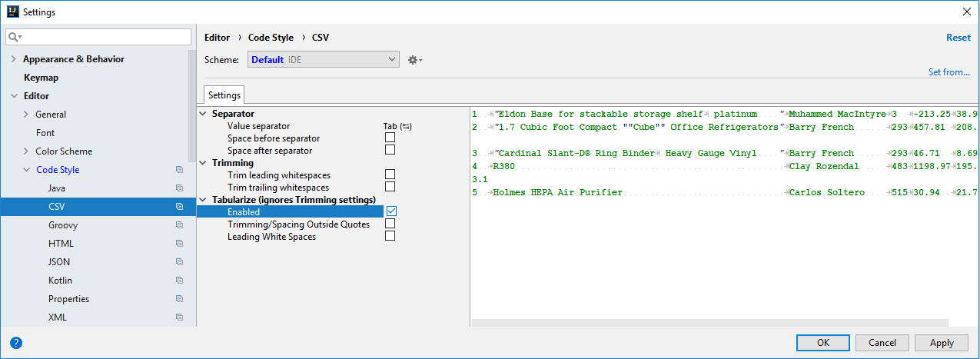Click the copy icon next to CSV
This screenshot has height=359, width=980.
pyautogui.click(x=179, y=207)
